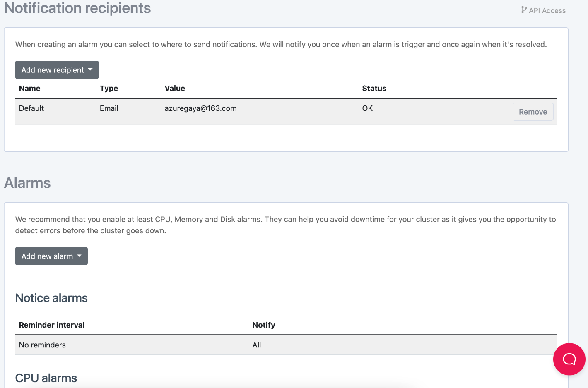The image size is (588, 388).
Task: Click the azuregaya@163.com email value
Action: click(x=200, y=108)
